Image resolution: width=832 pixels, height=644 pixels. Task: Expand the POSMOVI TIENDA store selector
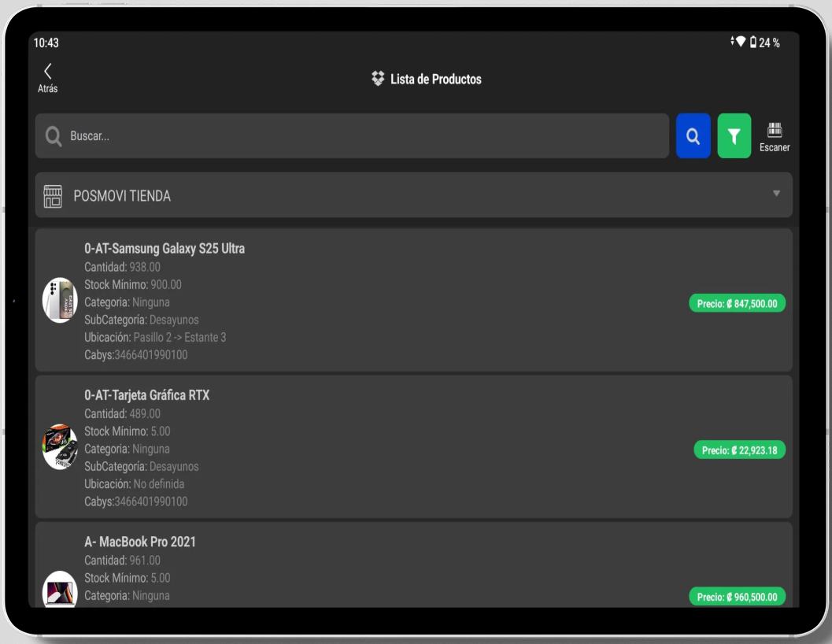[x=413, y=194]
